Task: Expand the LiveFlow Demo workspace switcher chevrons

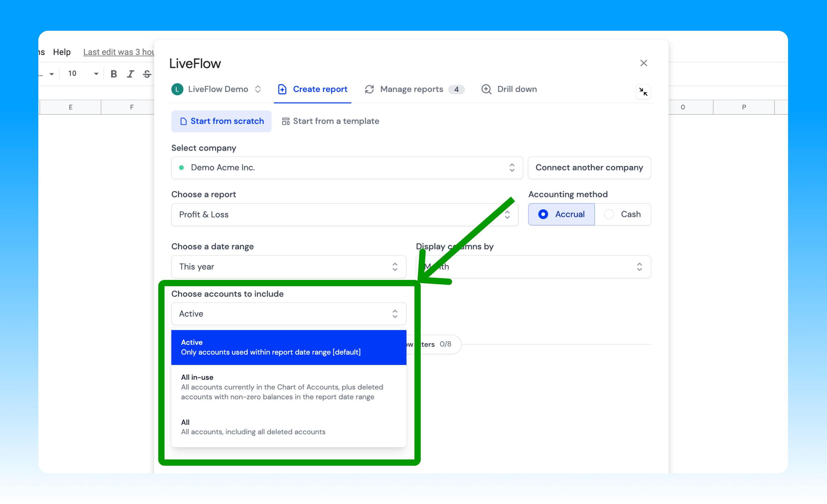Action: (x=258, y=89)
